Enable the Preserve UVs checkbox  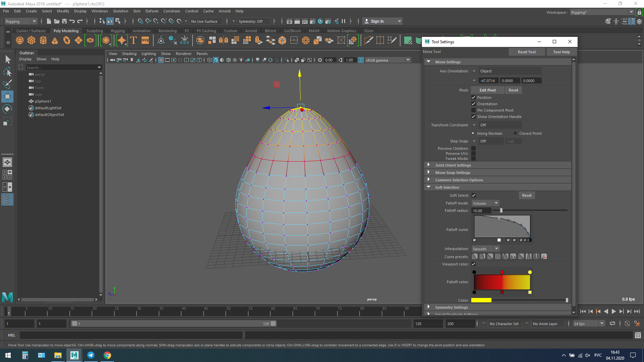click(473, 154)
